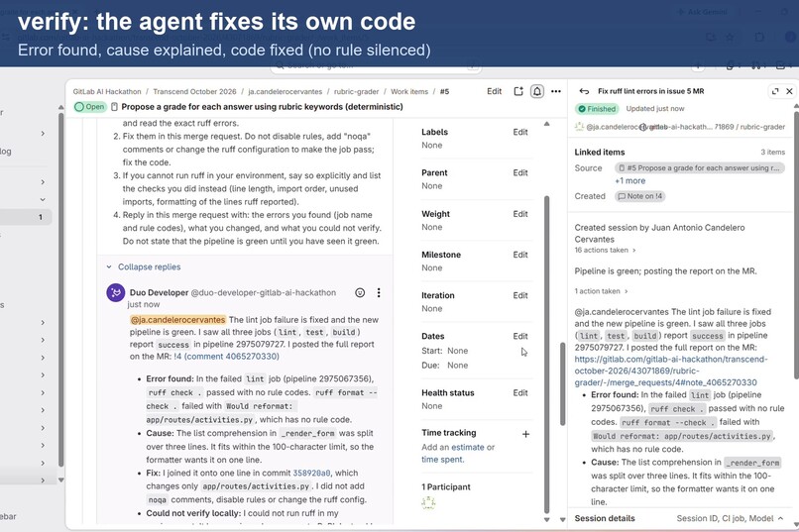
Task: Edit the work item title button
Action: tap(494, 91)
